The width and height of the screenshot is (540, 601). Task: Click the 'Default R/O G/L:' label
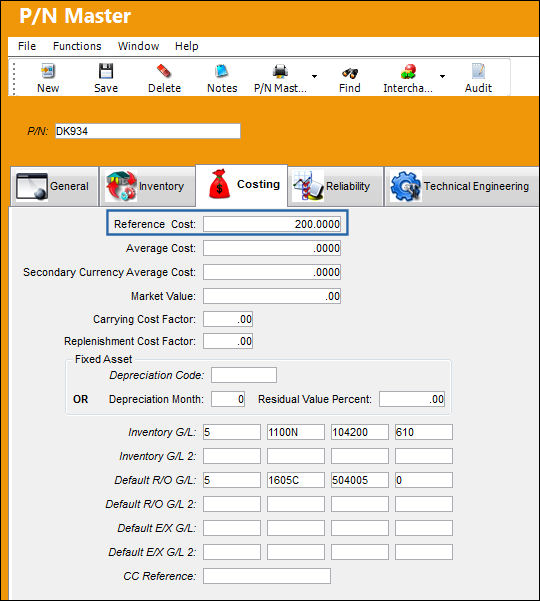pyautogui.click(x=155, y=480)
